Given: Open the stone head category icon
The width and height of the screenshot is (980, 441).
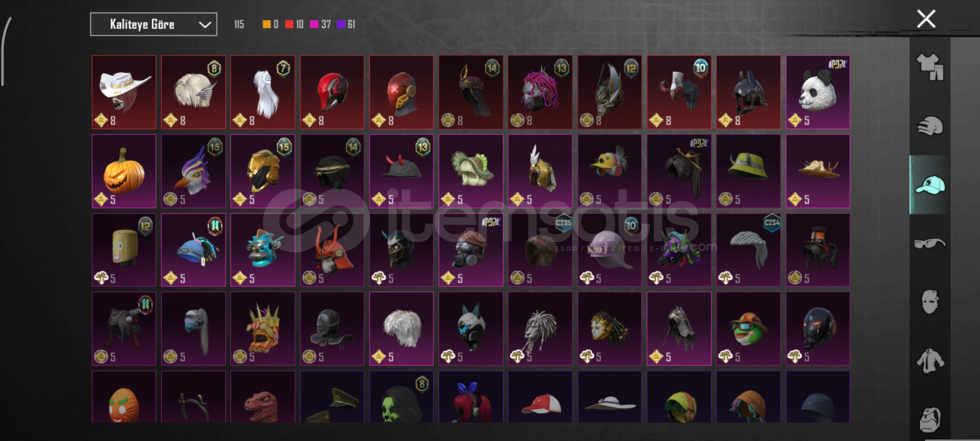Looking at the screenshot, I should click(x=930, y=419).
